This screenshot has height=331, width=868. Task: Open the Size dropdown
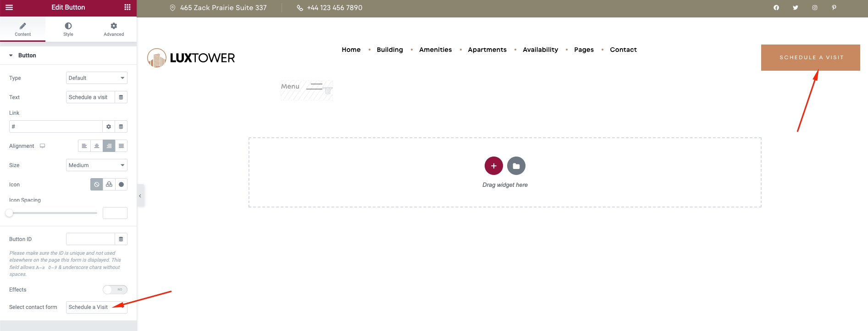pos(96,165)
